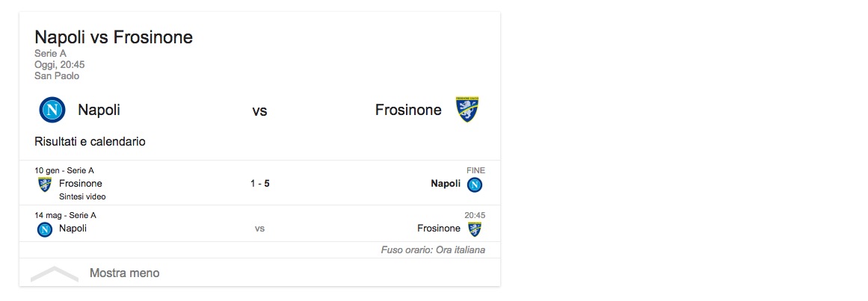Click the large Napoli crest in header
This screenshot has width=868, height=301.
52,111
